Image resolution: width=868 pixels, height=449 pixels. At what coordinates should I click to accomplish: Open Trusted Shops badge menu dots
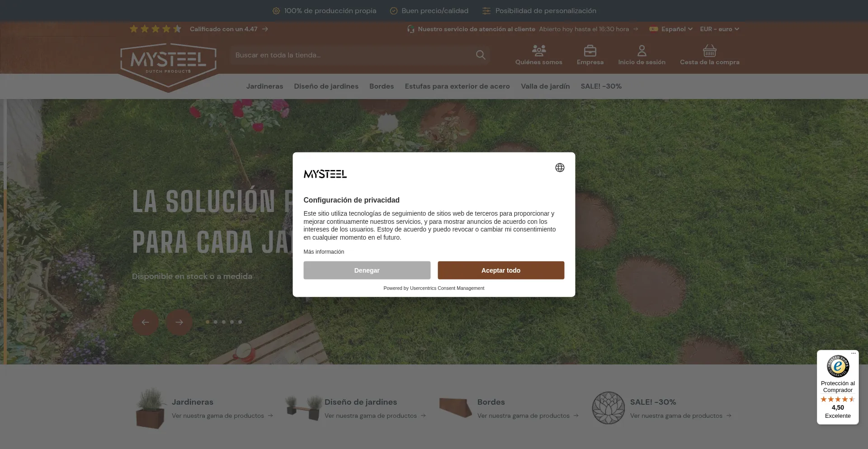point(853,354)
